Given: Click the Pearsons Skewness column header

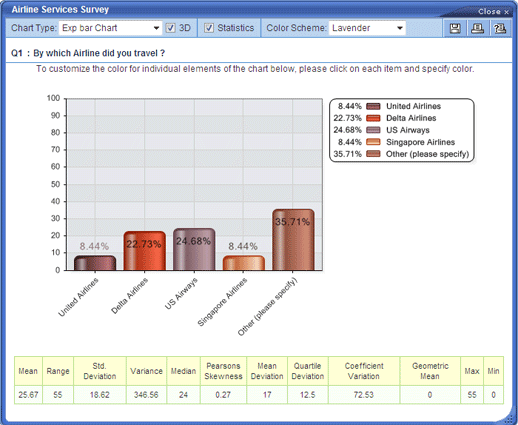Looking at the screenshot, I should tap(223, 371).
